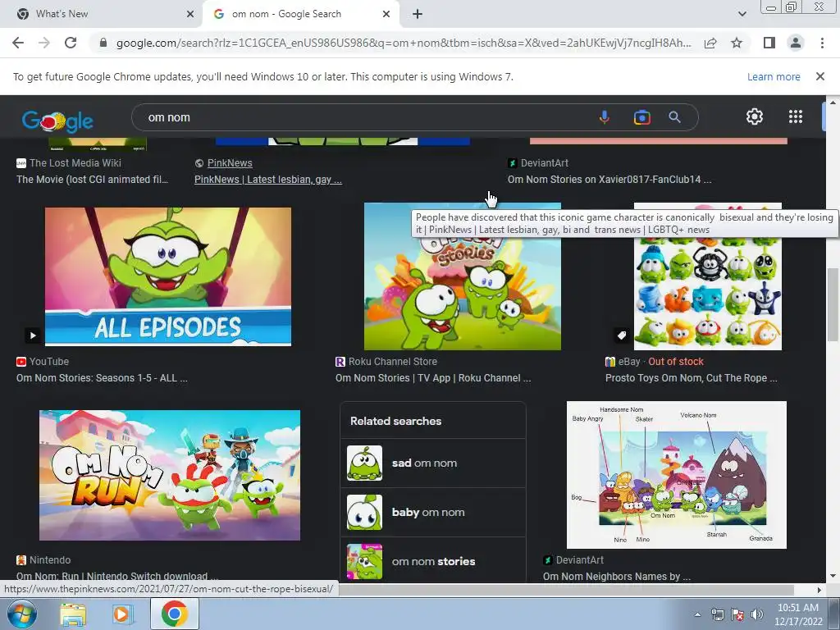This screenshot has width=840, height=630.
Task: Open the Om Nom Neighbors Names thumbnail
Action: pos(676,475)
